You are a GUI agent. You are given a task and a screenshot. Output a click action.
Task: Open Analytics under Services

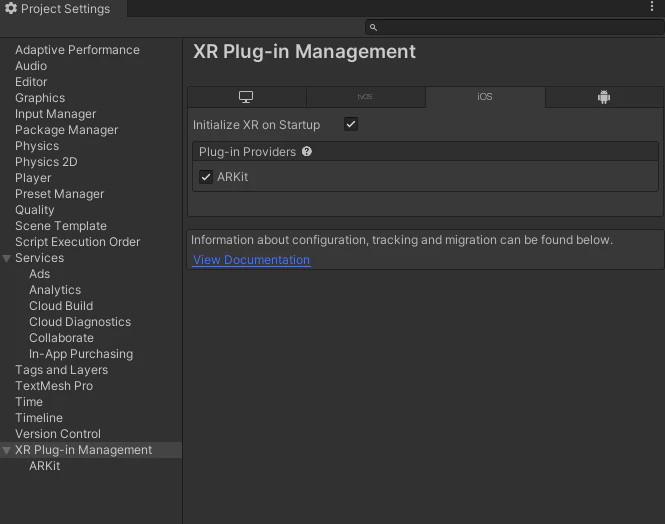(55, 290)
